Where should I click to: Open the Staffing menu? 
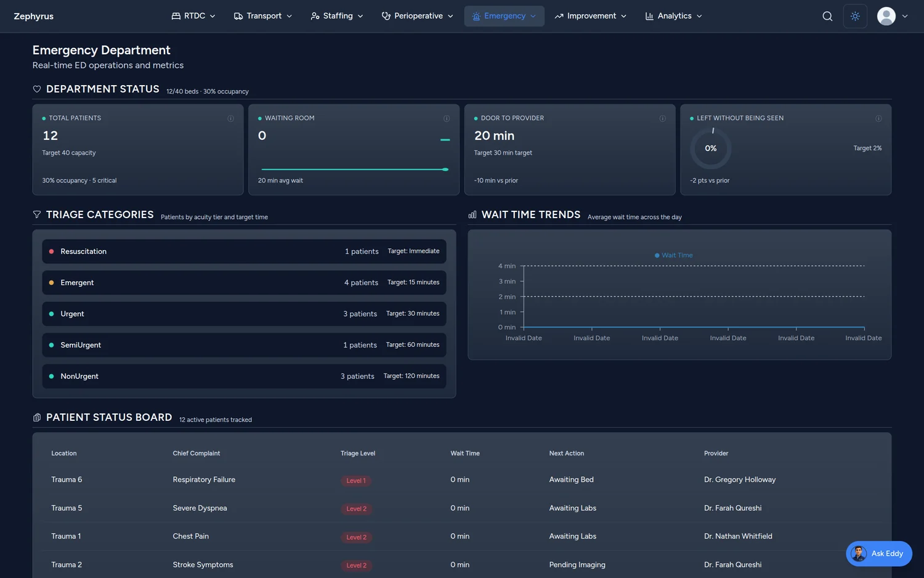point(337,16)
